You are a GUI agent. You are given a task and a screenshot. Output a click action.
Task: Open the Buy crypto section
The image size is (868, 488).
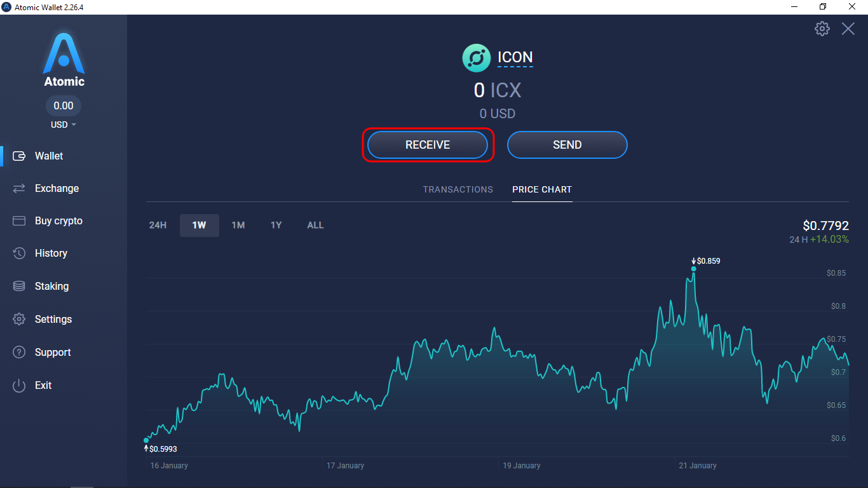pyautogui.click(x=58, y=220)
